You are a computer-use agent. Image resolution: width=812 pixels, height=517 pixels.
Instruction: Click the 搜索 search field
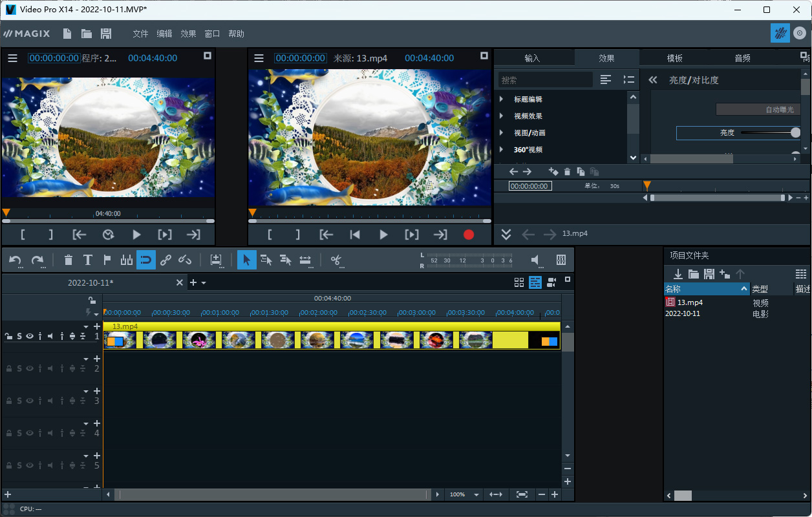click(546, 79)
